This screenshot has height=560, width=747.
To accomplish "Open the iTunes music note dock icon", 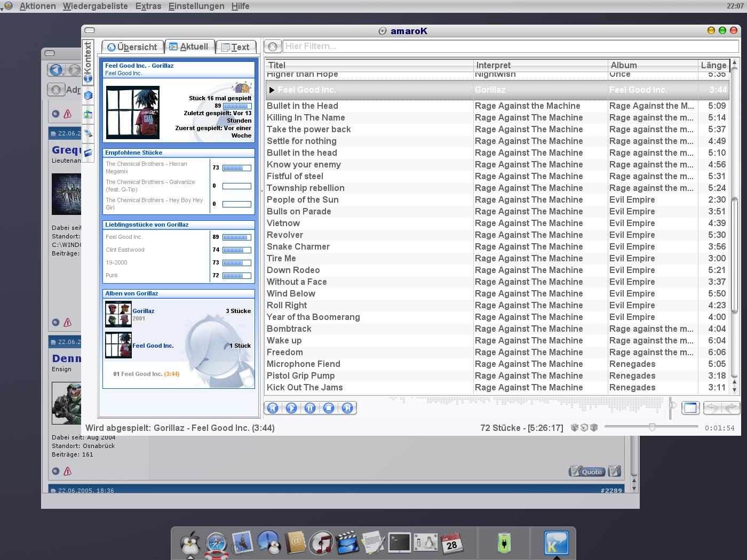I will (321, 543).
